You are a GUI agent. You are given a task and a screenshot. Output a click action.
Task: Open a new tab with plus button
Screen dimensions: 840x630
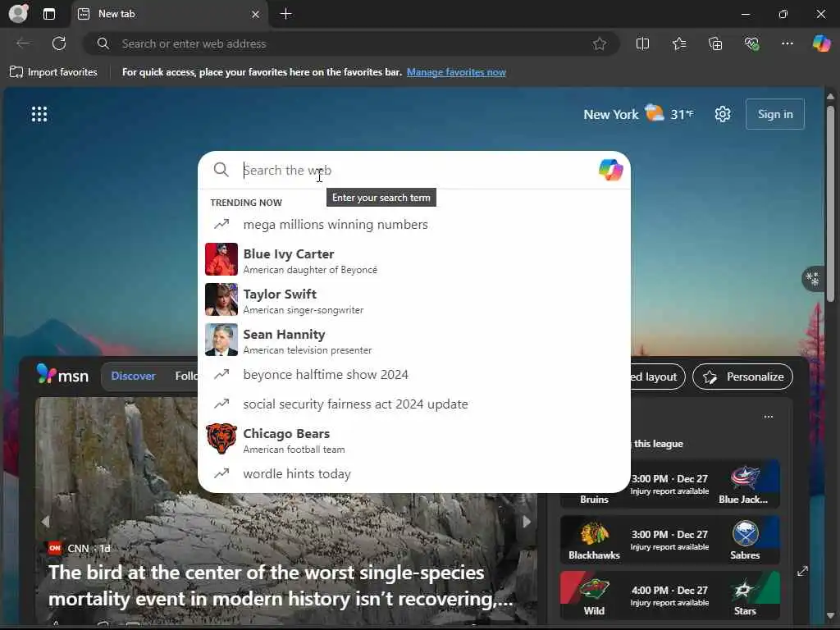coord(286,14)
